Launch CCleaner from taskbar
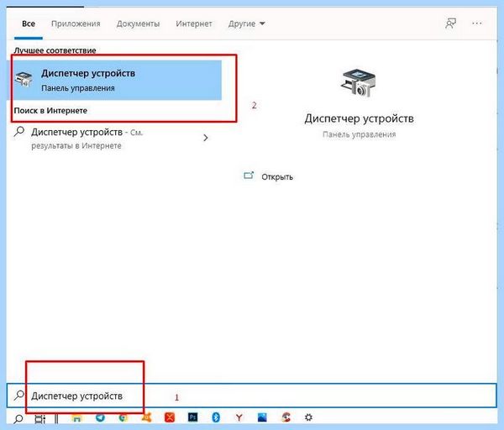 tap(286, 417)
